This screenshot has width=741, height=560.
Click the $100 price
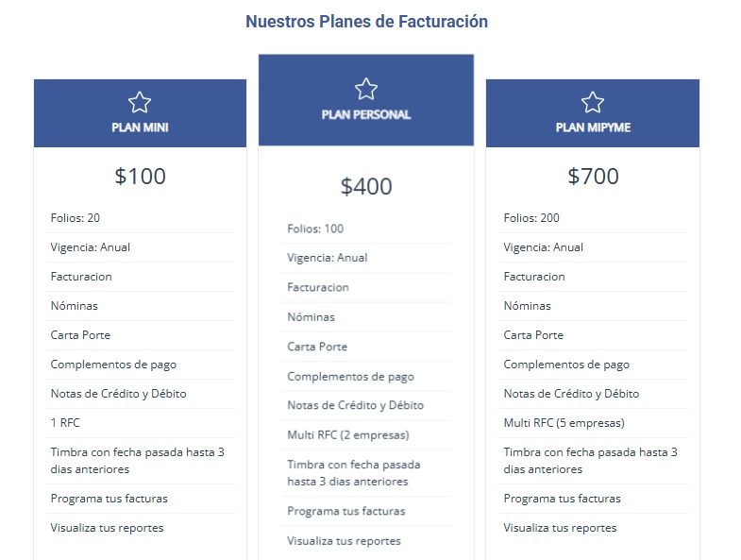[x=140, y=176]
